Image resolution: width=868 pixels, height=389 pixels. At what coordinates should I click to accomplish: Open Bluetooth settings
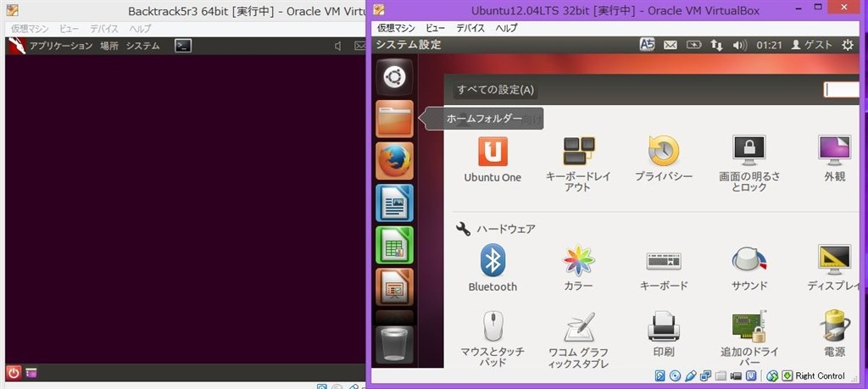pos(492,268)
